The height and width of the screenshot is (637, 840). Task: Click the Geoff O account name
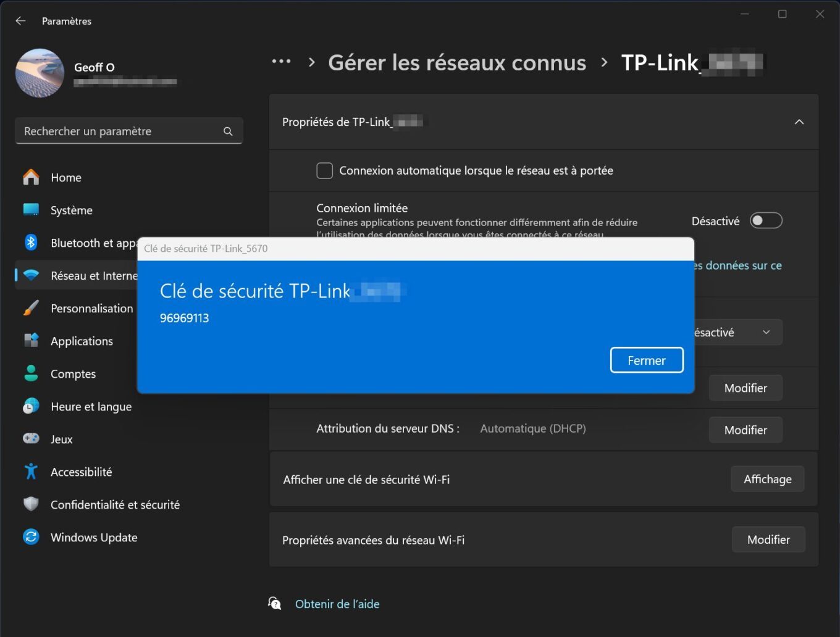point(94,67)
